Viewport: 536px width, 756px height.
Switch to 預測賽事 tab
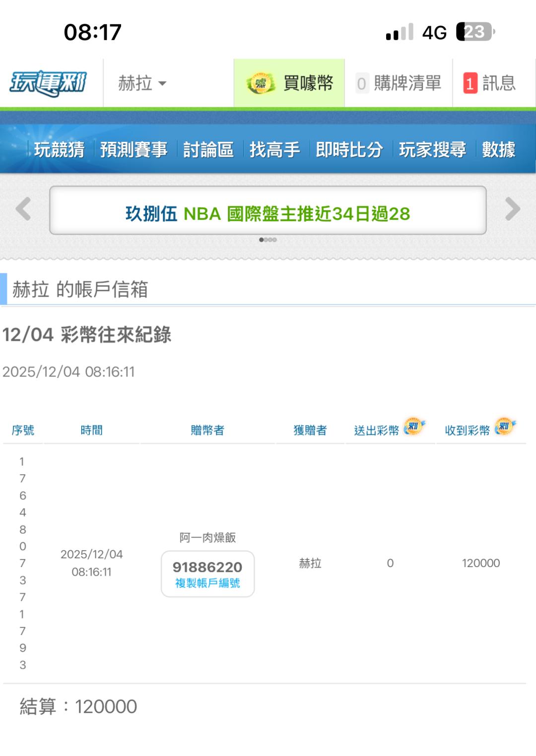pos(134,149)
